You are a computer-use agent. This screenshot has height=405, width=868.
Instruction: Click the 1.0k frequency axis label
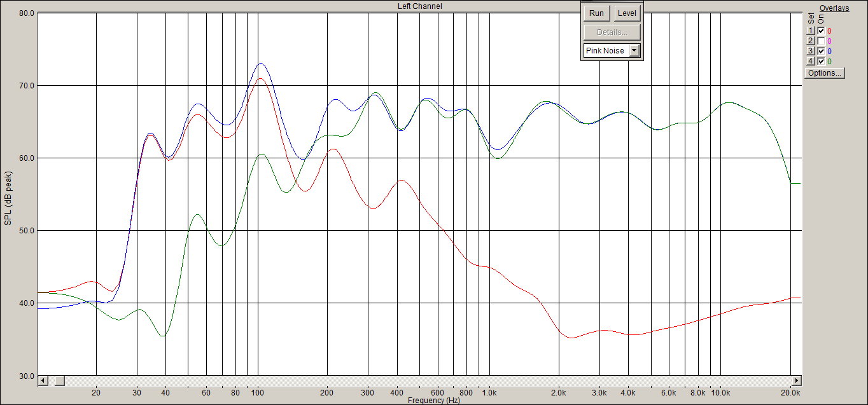[x=489, y=393]
